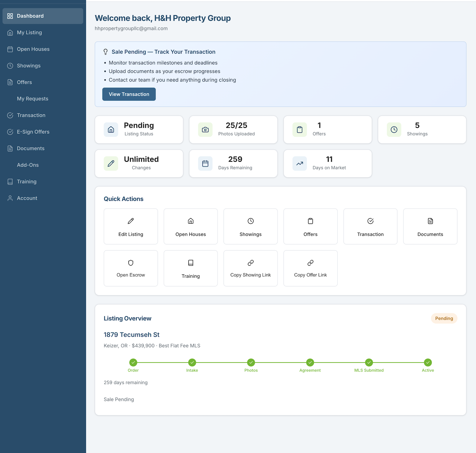The image size is (476, 453).
Task: Click the MLS Submitted progress milestone
Action: [x=369, y=362]
